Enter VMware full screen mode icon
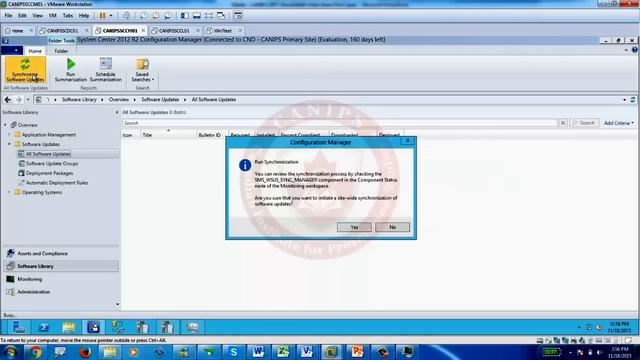The width and height of the screenshot is (640, 360). 209,16
